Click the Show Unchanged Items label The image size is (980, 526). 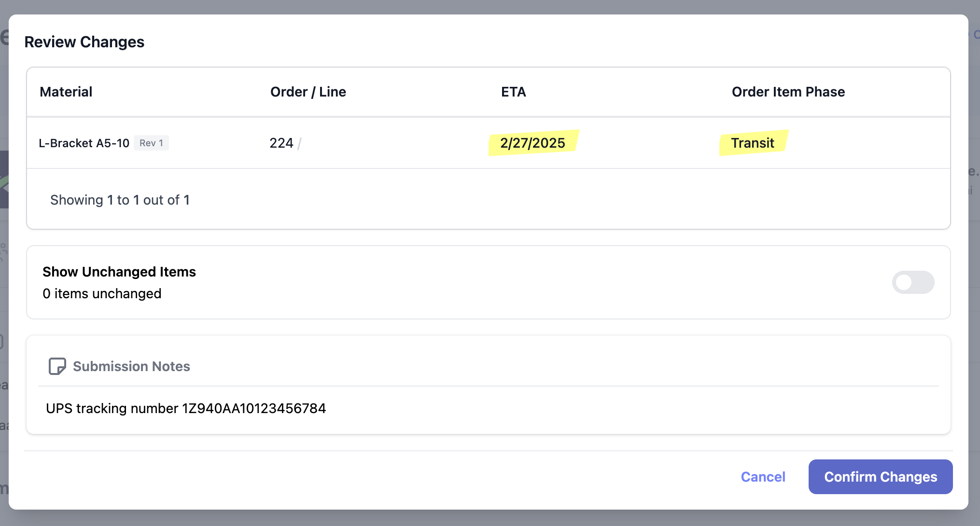tap(119, 272)
